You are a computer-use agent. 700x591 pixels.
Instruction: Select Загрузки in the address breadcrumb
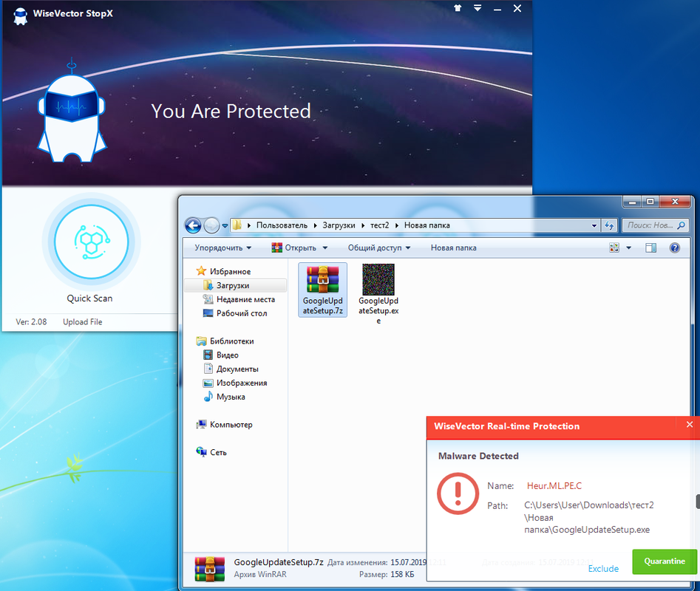click(339, 225)
